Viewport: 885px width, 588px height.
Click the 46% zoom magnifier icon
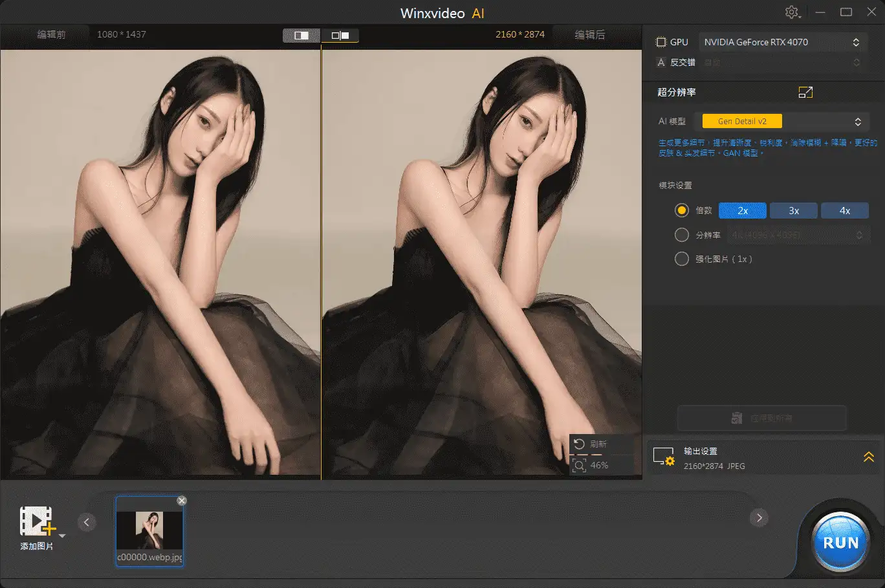[580, 465]
